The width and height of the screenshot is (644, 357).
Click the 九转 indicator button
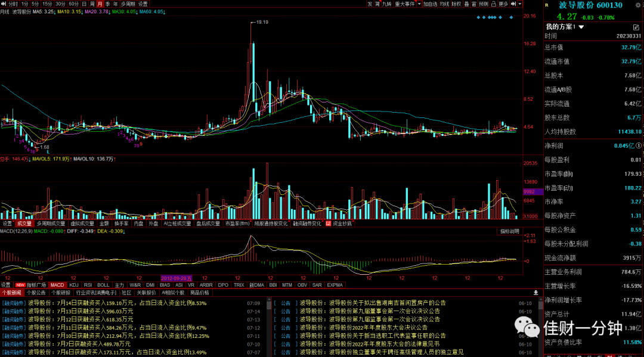[386, 4]
